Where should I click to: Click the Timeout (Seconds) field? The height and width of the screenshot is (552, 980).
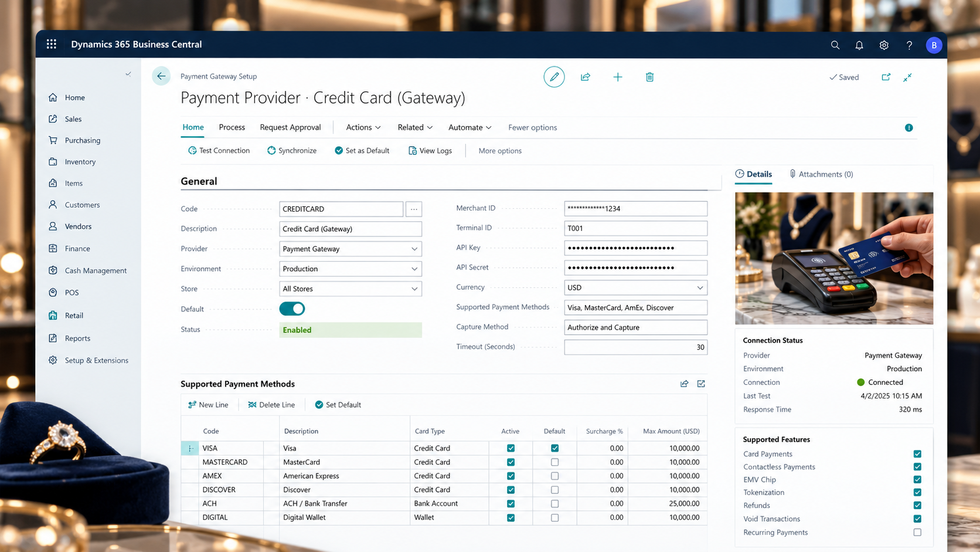(635, 347)
